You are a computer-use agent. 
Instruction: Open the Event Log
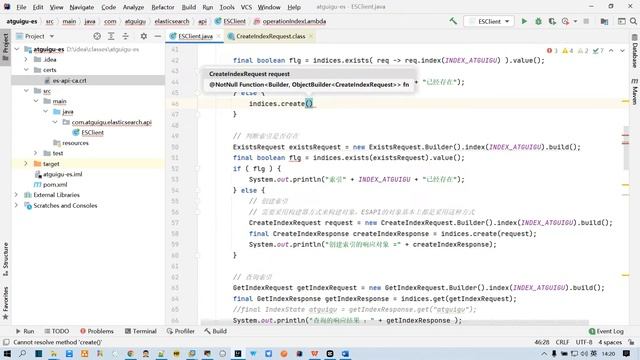click(606, 331)
